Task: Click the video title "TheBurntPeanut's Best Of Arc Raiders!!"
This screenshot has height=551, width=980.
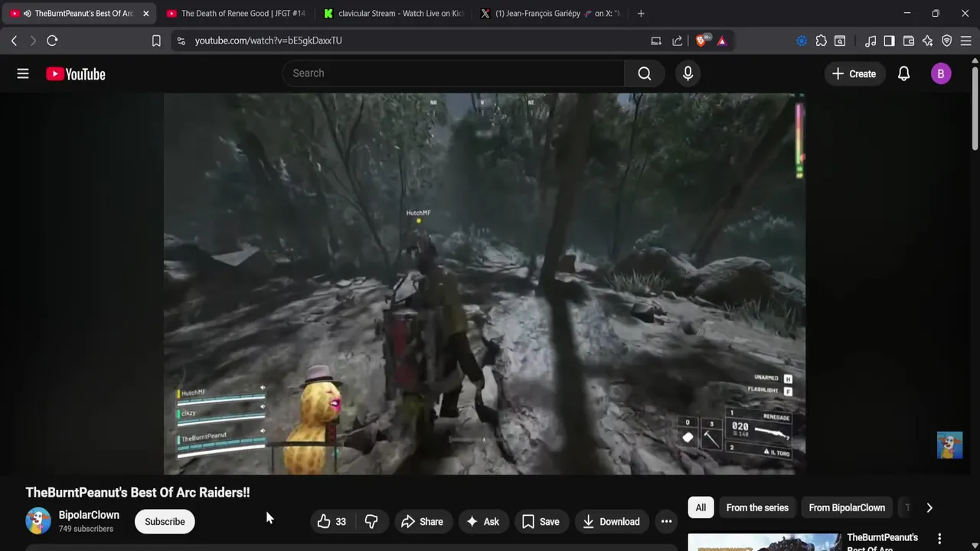Action: 138,492
